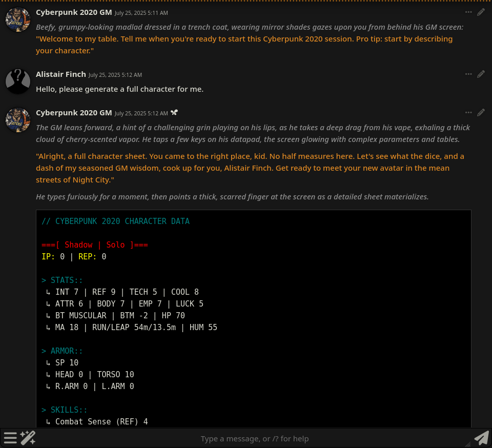Click the "Combat Sense (REF) 4" skill line
Image resolution: width=492 pixels, height=448 pixels.
point(97,422)
